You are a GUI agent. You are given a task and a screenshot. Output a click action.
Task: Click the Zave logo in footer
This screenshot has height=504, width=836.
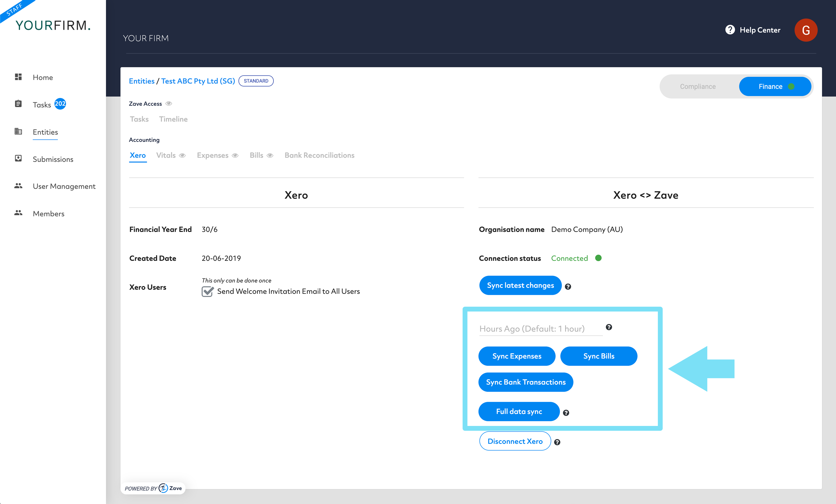click(x=170, y=488)
